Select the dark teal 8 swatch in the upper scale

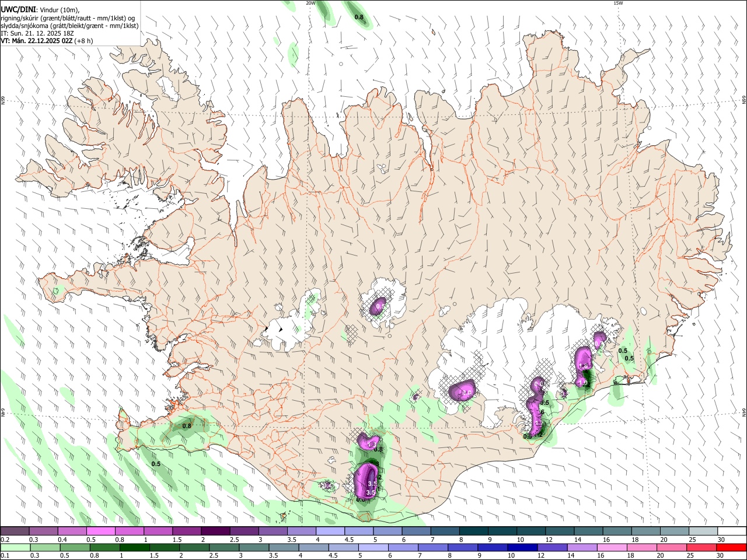(x=473, y=531)
